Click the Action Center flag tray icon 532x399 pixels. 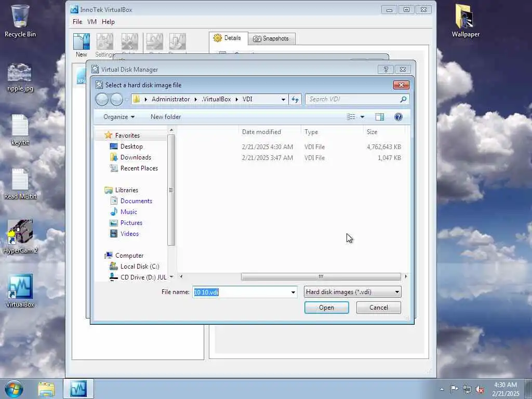pyautogui.click(x=454, y=389)
